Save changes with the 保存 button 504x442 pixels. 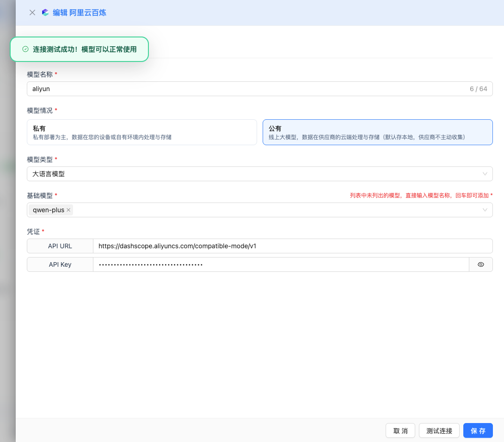478,430
